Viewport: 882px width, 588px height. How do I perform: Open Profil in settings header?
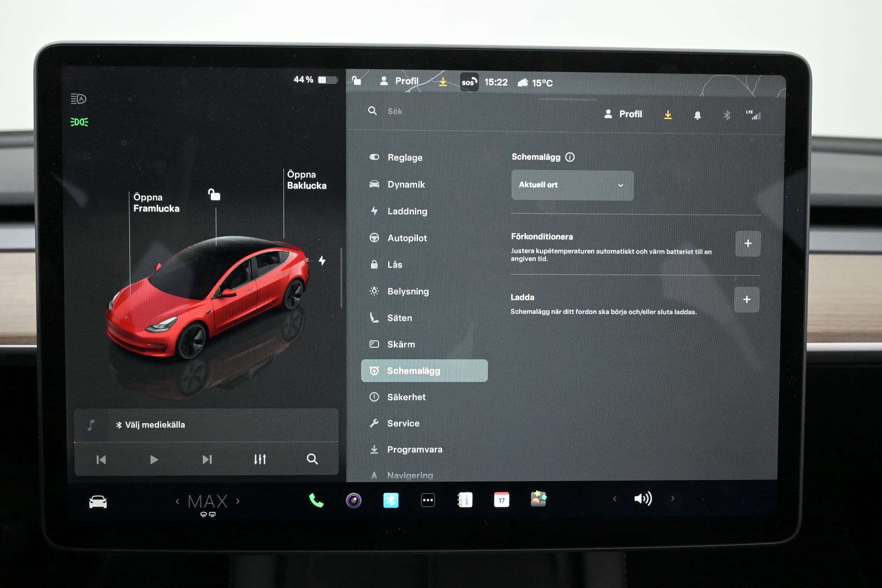[x=623, y=114]
